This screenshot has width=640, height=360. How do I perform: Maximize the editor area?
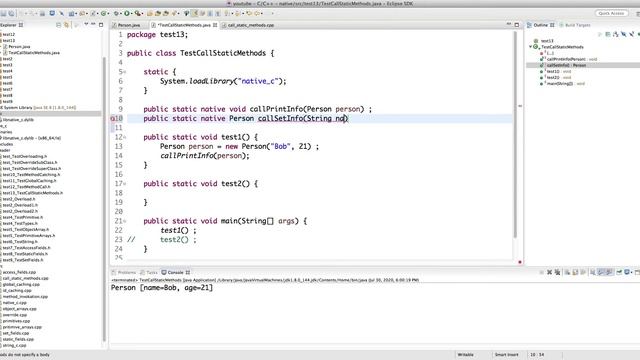click(517, 25)
